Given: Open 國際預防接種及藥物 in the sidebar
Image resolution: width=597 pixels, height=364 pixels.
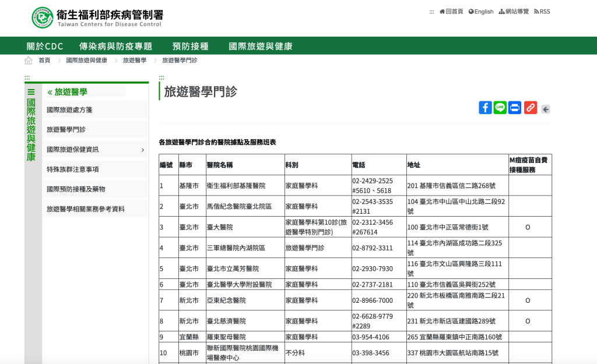Looking at the screenshot, I should click(x=95, y=189).
